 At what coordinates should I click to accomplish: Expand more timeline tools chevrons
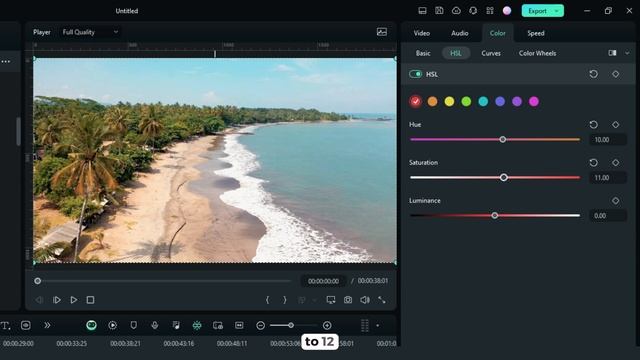[x=47, y=325]
